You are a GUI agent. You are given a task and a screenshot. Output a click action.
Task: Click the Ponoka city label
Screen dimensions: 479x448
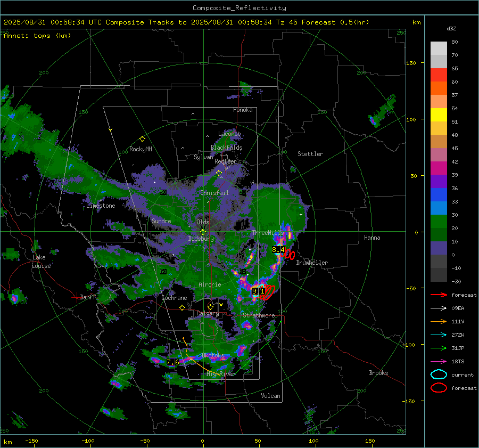[243, 110]
